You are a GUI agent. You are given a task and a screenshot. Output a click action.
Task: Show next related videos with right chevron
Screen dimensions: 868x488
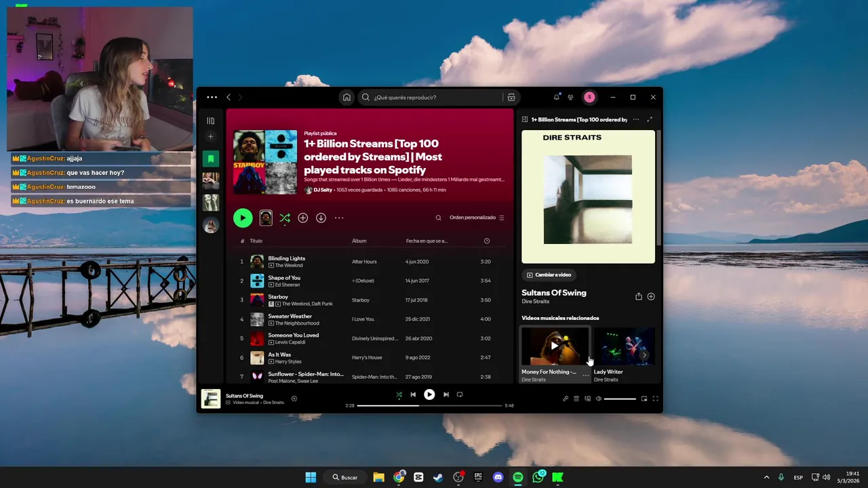(644, 355)
